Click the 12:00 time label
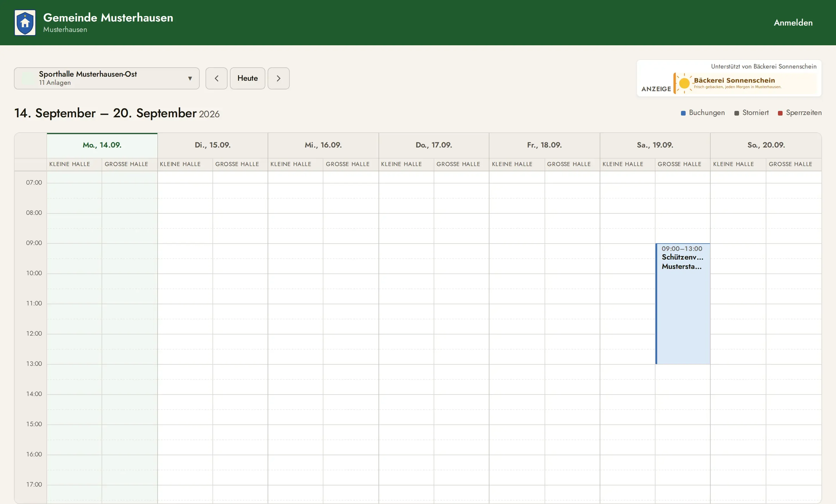The image size is (836, 504). 34,334
